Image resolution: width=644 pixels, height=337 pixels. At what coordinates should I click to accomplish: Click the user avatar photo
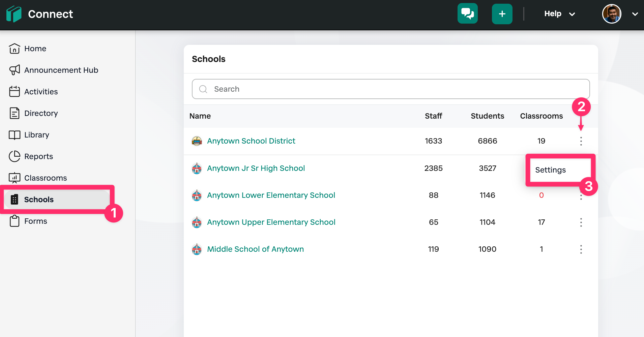click(612, 14)
